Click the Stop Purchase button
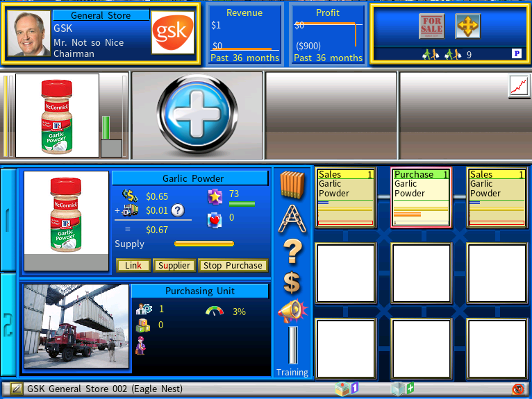The image size is (532, 399). (x=233, y=266)
